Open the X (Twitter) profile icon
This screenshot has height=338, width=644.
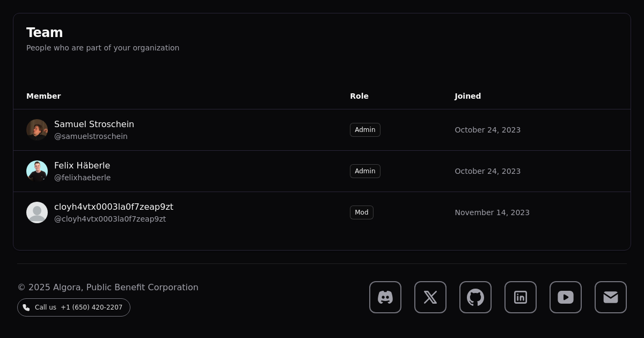[x=430, y=297]
